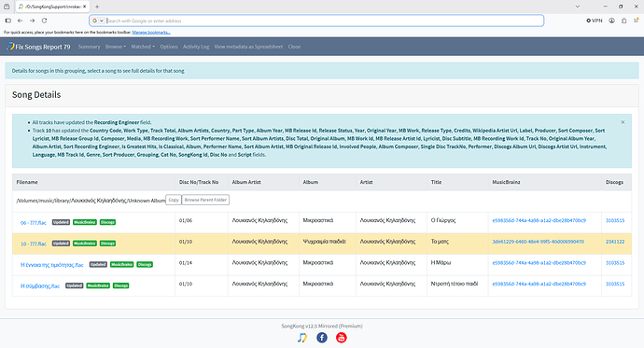Close the SongKongSupport browser tab
644x348 pixels.
tap(85, 7)
